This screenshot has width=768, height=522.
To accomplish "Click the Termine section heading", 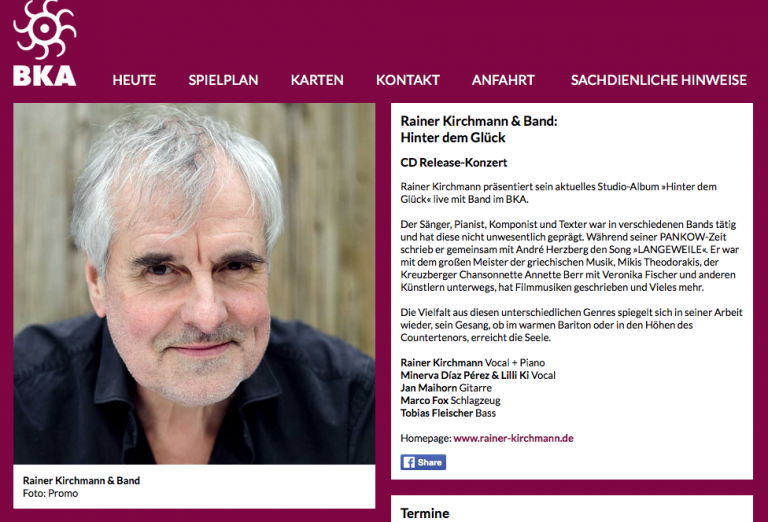I will [x=425, y=513].
